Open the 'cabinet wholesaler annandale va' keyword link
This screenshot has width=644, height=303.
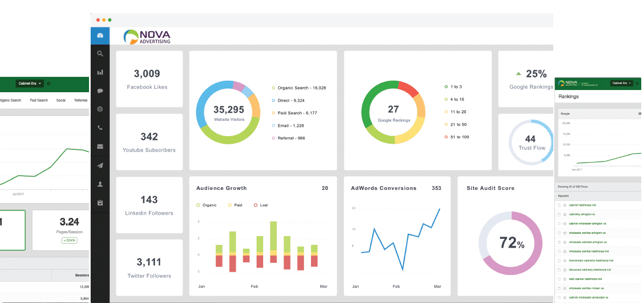point(588,298)
